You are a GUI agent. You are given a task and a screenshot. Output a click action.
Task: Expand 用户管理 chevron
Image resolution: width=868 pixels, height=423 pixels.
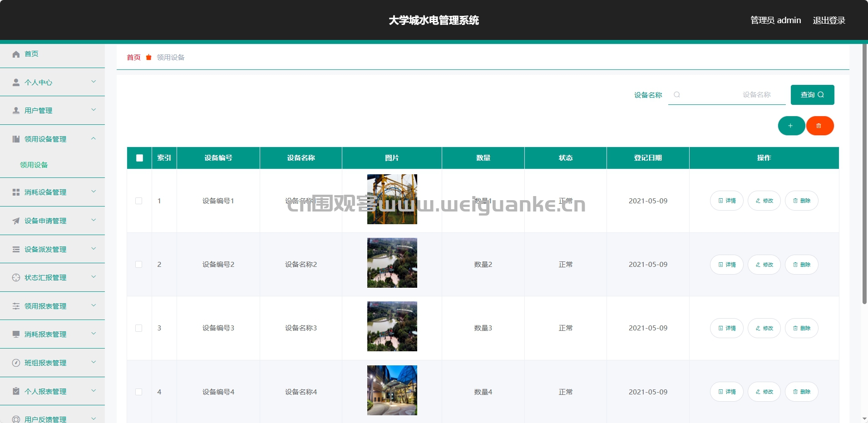(x=94, y=110)
